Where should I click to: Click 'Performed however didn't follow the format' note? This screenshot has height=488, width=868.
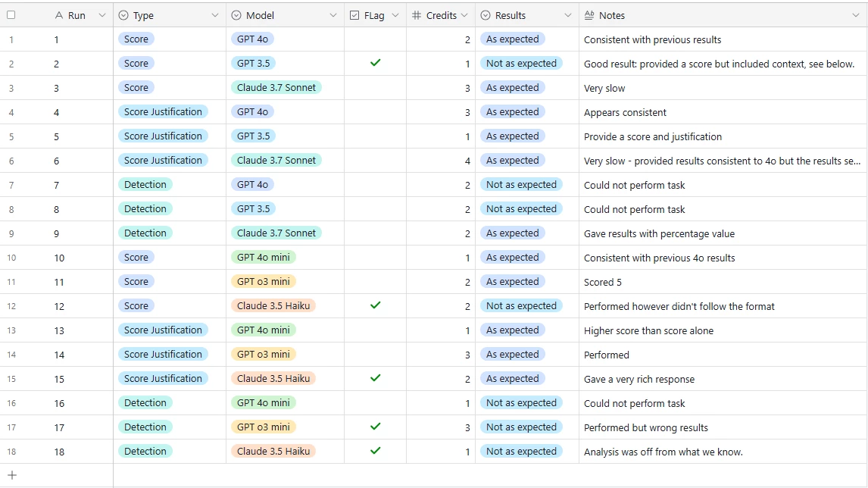tap(679, 306)
